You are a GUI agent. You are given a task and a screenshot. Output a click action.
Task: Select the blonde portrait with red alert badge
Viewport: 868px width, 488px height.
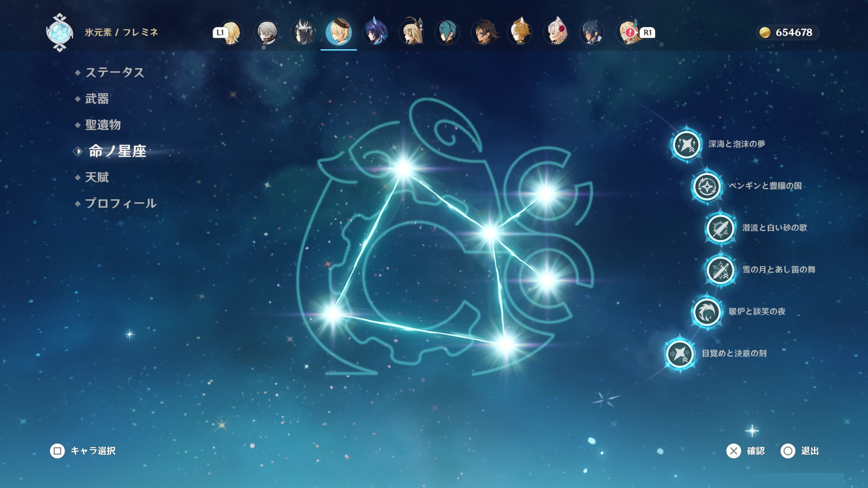[628, 33]
